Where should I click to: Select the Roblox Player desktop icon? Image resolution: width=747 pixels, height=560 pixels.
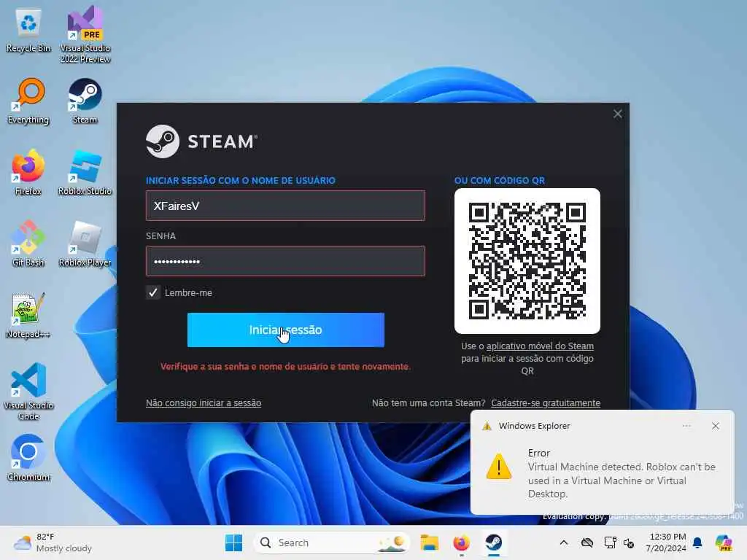tap(85, 244)
